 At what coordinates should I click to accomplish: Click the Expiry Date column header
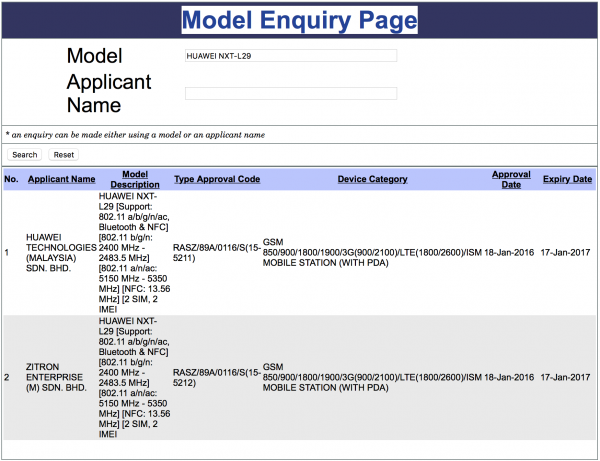pos(567,179)
